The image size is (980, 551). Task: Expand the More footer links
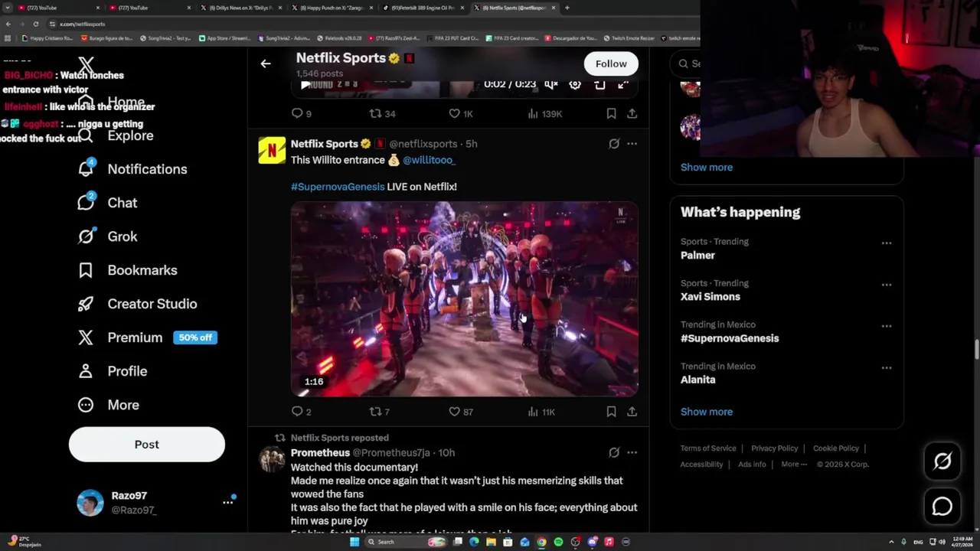(794, 464)
